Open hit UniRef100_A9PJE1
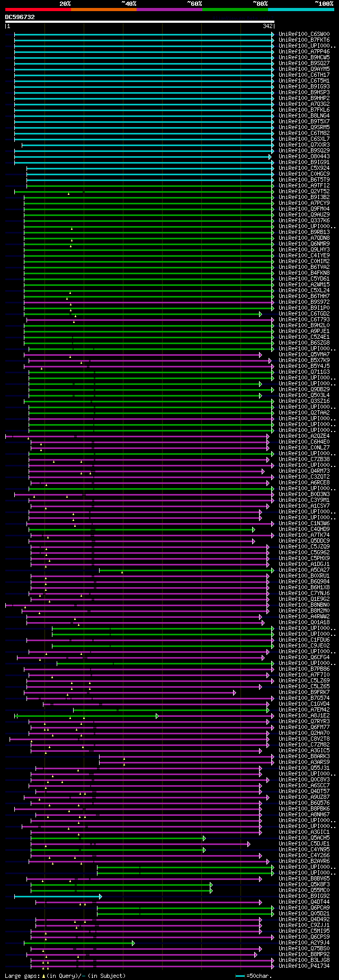The width and height of the screenshot is (339, 980). [x=304, y=331]
